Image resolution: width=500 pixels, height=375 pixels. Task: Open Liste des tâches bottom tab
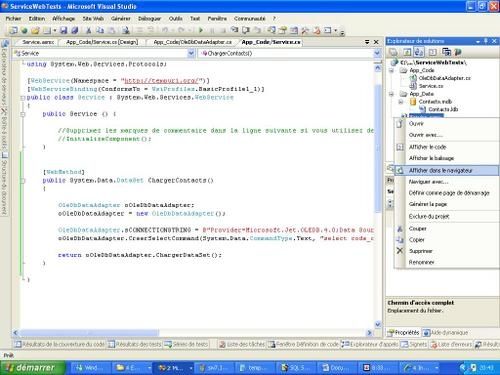(x=242, y=344)
